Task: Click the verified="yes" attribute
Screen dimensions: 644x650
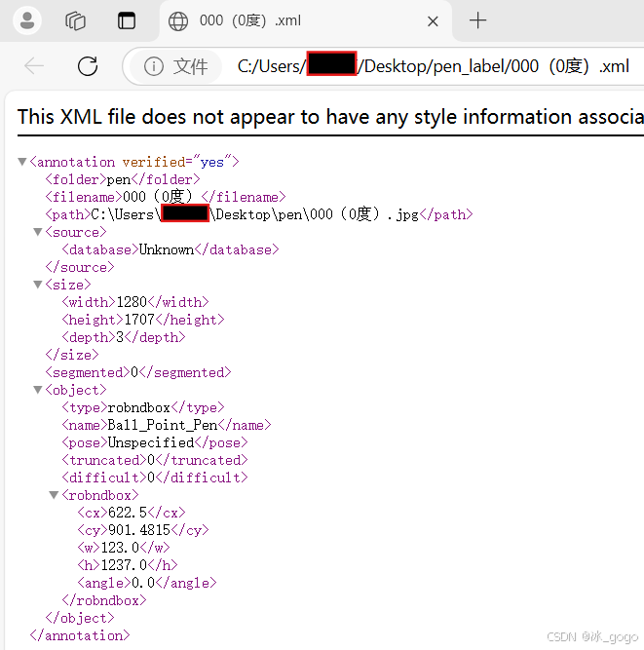Action: pyautogui.click(x=177, y=162)
